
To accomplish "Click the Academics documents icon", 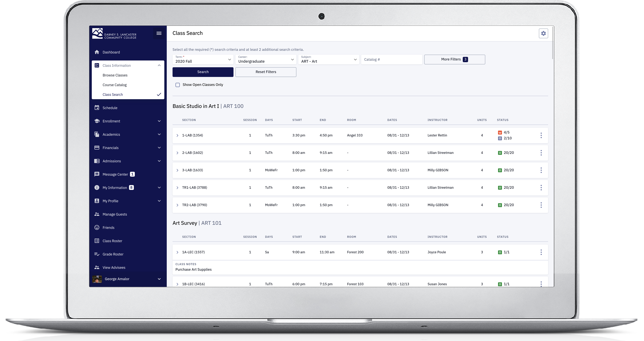I will [97, 134].
